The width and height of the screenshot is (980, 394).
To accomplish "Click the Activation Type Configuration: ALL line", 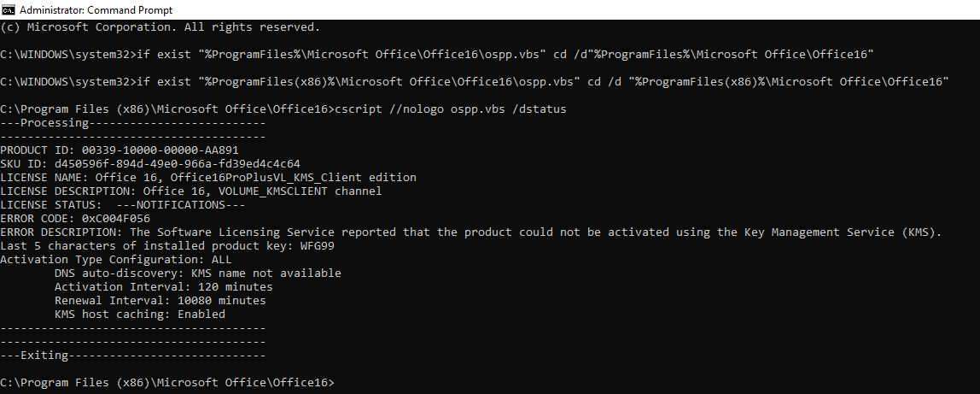I will 115,260.
